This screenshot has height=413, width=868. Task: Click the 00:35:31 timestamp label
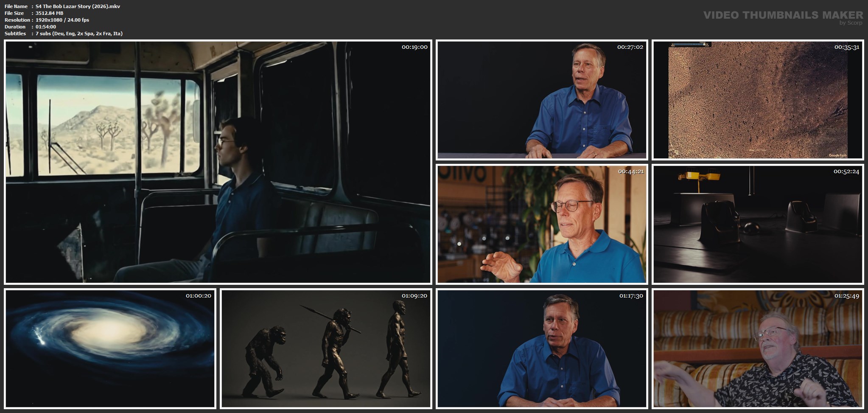tap(846, 47)
